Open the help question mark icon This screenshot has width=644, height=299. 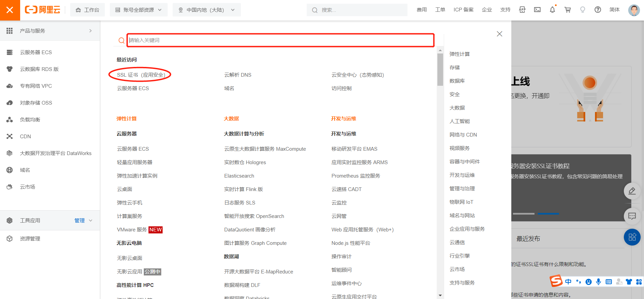[598, 10]
